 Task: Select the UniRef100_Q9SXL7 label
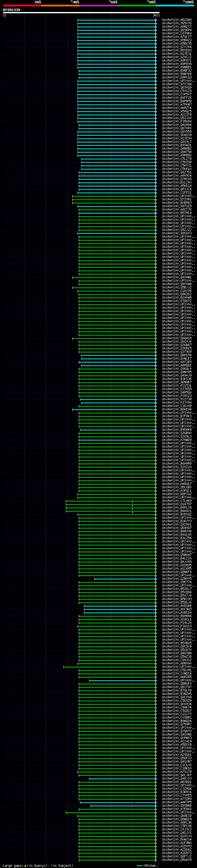pos(177,142)
